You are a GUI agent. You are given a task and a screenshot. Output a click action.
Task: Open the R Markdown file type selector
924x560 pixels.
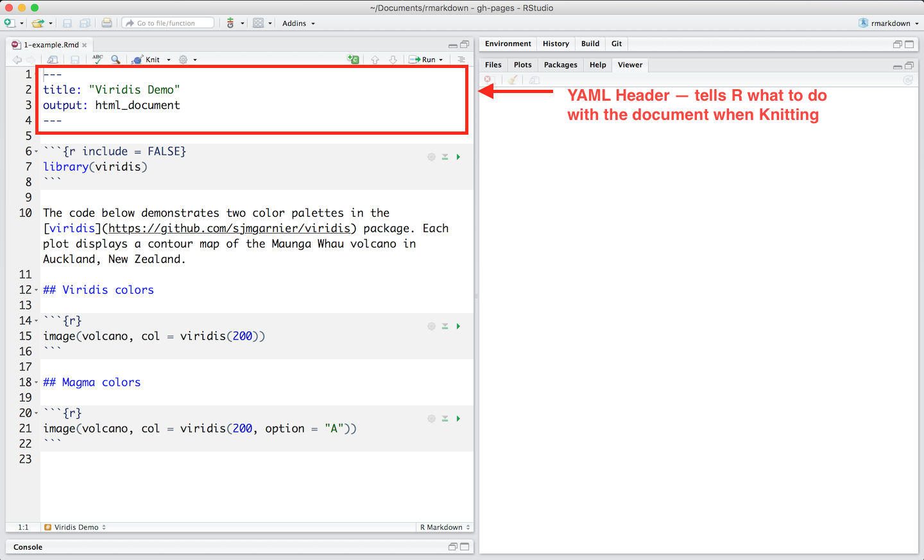click(445, 527)
